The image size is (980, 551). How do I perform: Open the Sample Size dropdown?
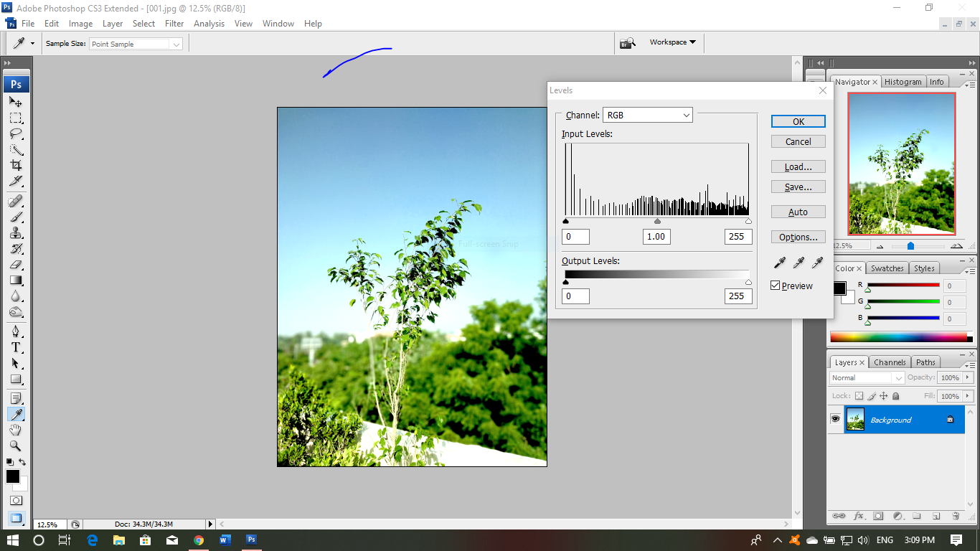click(x=136, y=43)
